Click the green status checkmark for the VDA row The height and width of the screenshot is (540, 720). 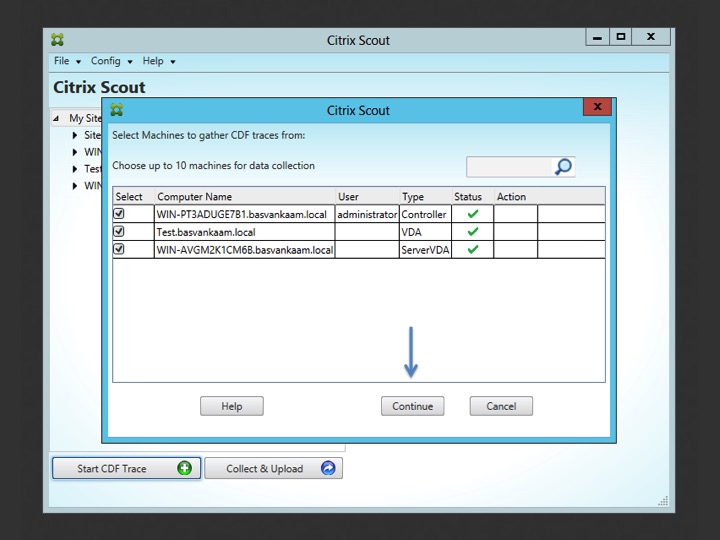coord(472,231)
